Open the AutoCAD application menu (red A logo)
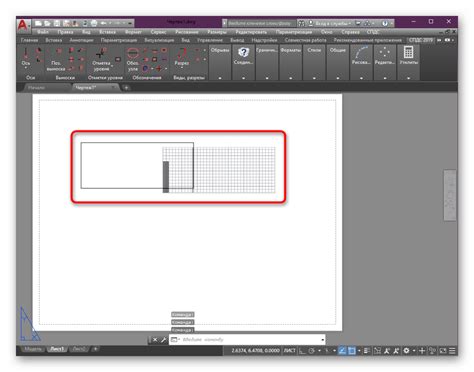The height and width of the screenshot is (372, 474). (23, 25)
